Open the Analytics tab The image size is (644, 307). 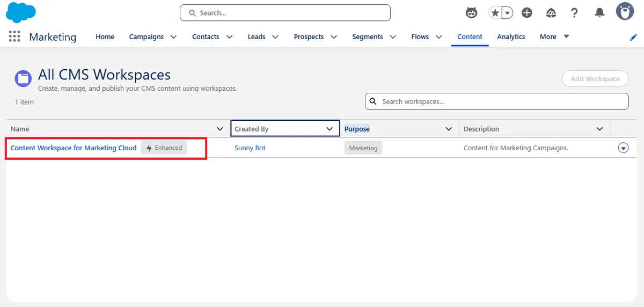(x=511, y=36)
